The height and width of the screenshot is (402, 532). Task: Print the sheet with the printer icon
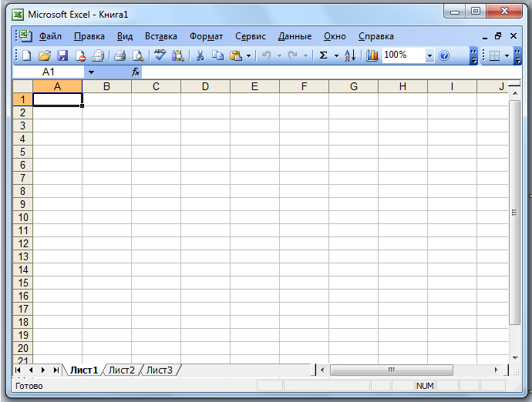120,55
